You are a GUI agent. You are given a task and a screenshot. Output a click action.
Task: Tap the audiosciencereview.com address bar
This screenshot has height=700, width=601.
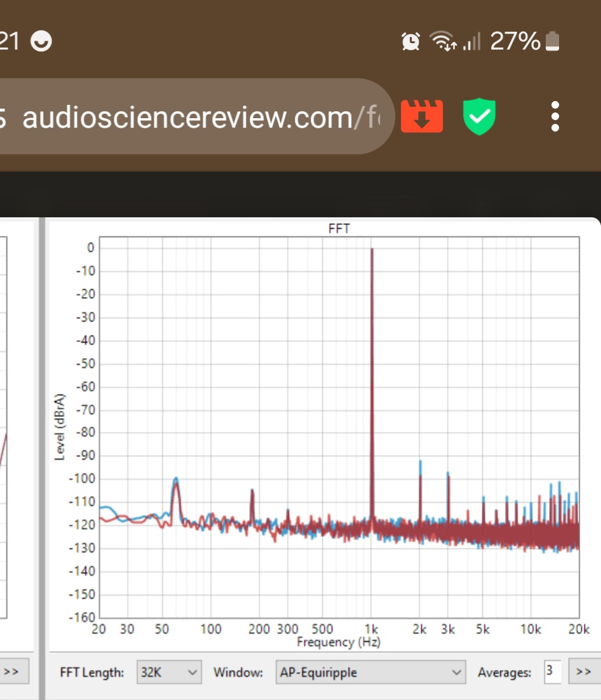tap(196, 117)
